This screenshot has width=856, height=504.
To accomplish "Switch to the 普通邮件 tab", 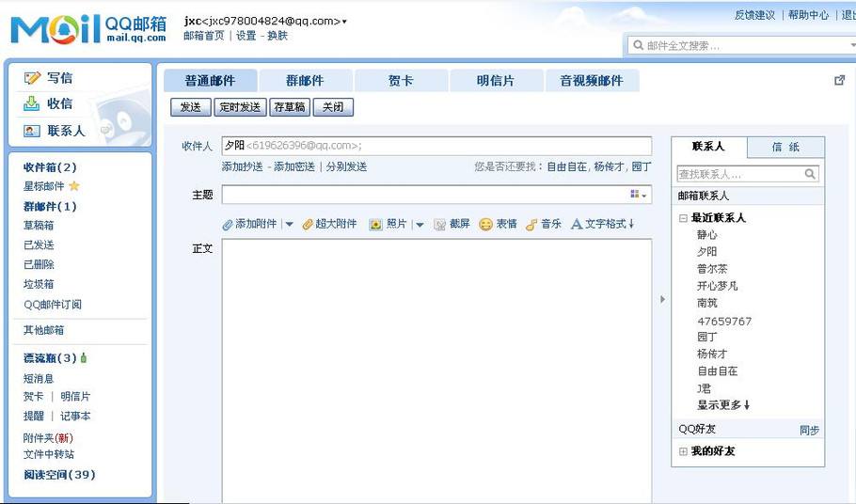I will 210,81.
